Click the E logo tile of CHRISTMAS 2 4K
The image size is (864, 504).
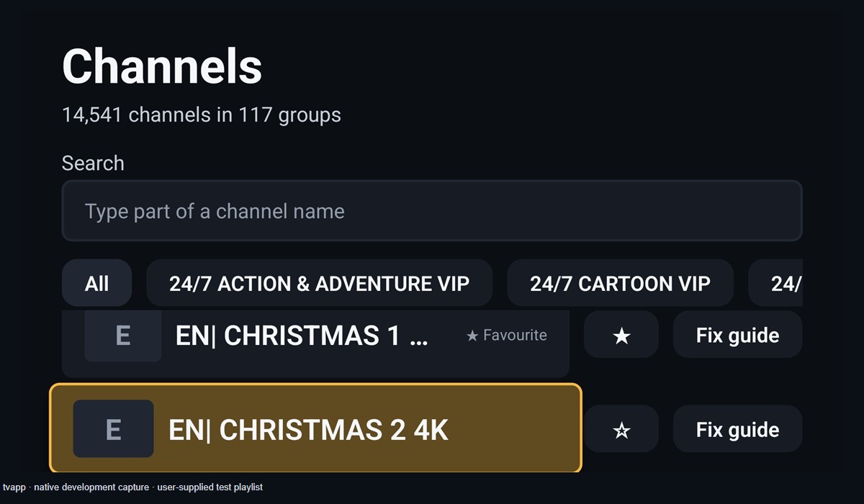click(113, 428)
